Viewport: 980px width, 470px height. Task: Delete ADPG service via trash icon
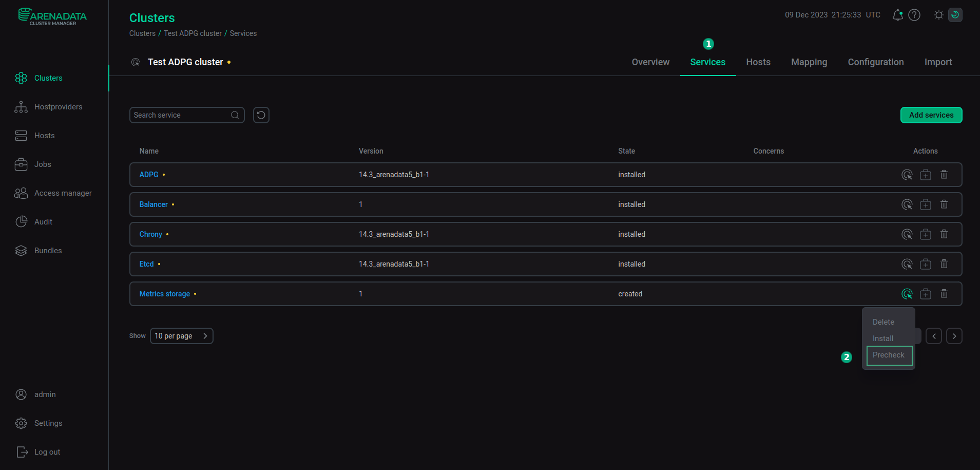point(944,175)
